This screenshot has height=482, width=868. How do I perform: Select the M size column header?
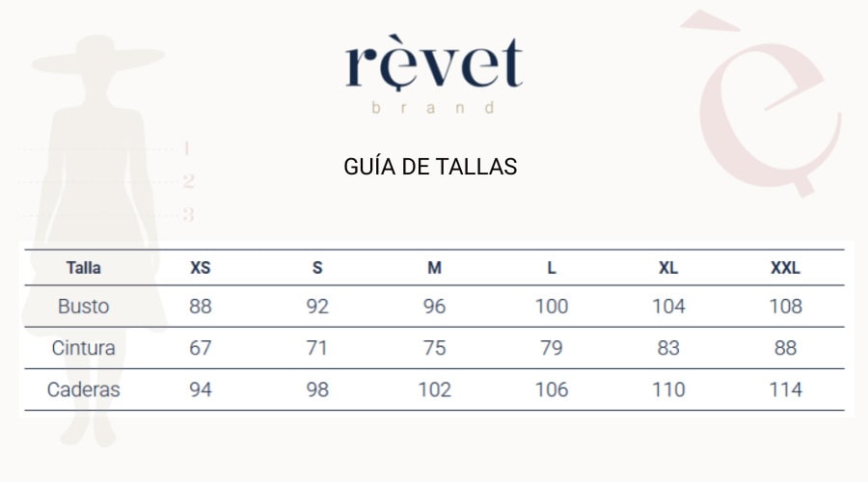tap(434, 268)
